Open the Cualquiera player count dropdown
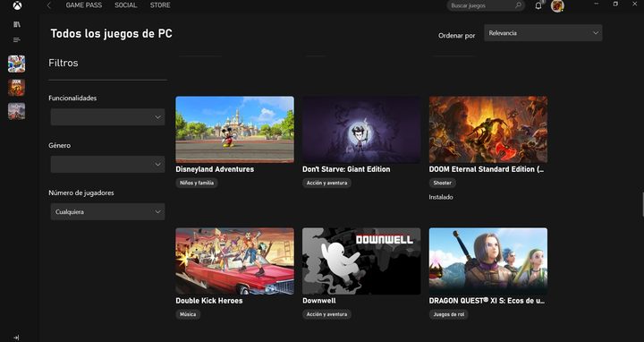Viewport: 644px width, 342px height. pyautogui.click(x=107, y=211)
